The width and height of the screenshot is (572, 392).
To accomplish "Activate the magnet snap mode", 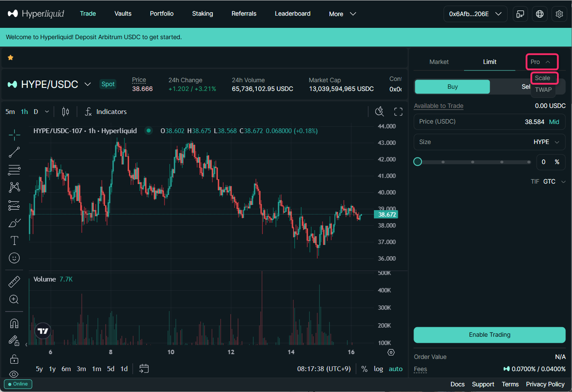I will click(x=14, y=323).
